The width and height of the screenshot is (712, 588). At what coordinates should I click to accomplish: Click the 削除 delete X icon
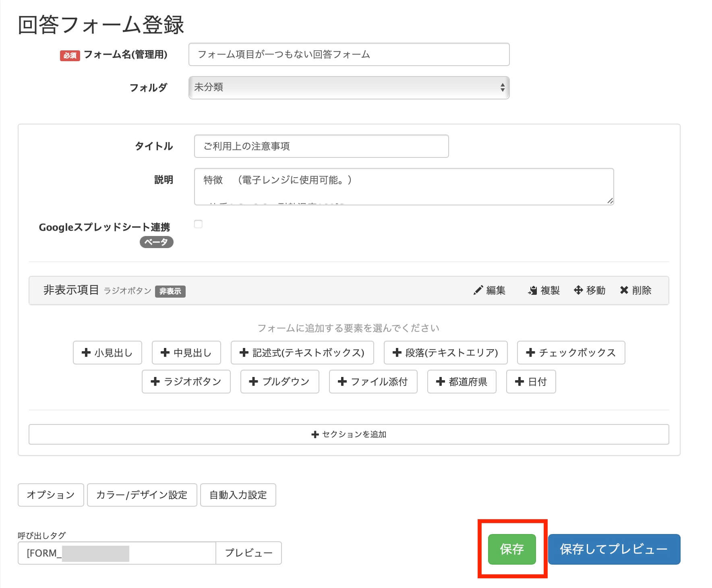click(624, 290)
